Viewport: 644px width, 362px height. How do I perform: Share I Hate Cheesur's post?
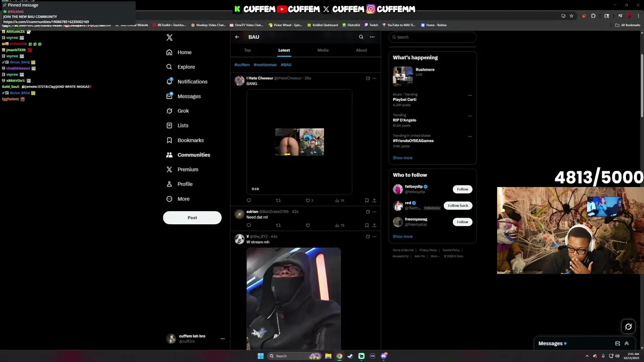point(374,201)
